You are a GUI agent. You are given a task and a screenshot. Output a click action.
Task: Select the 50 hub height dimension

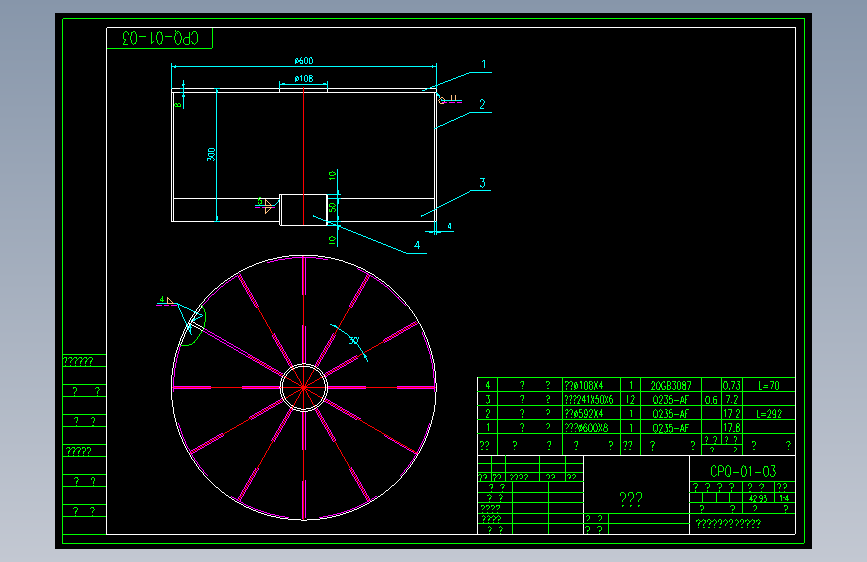click(332, 207)
